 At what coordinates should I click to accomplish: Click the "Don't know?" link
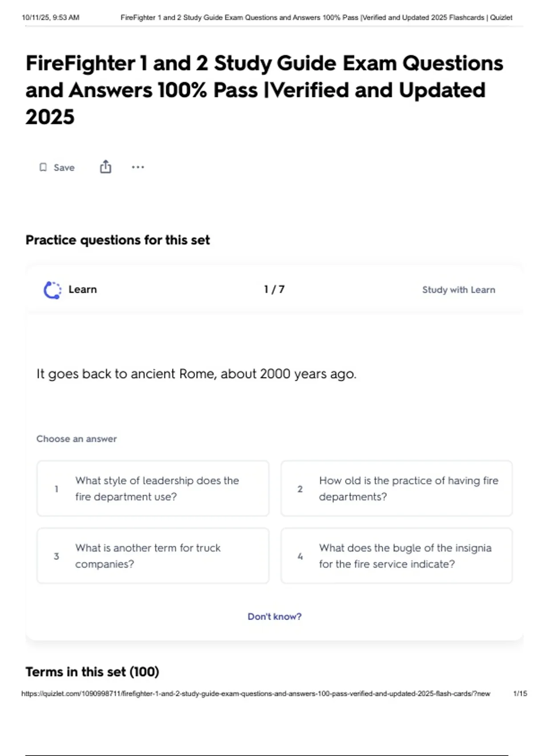[275, 616]
